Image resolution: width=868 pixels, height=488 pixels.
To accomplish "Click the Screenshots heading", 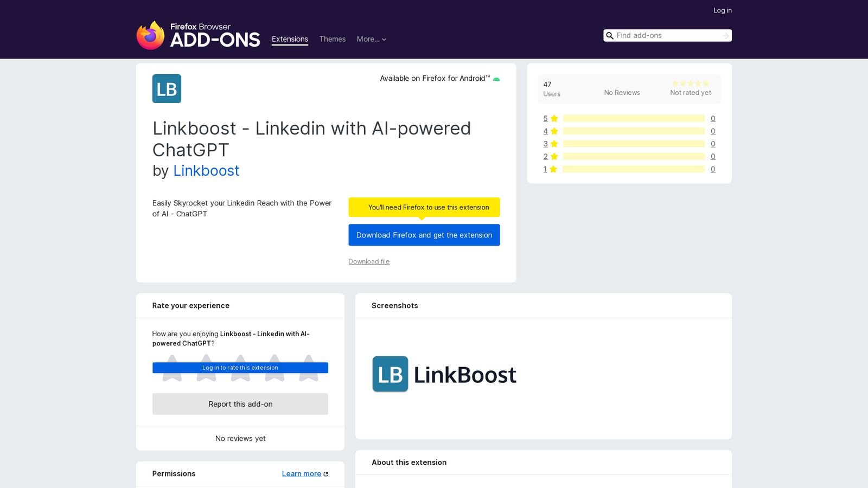I will pos(394,306).
